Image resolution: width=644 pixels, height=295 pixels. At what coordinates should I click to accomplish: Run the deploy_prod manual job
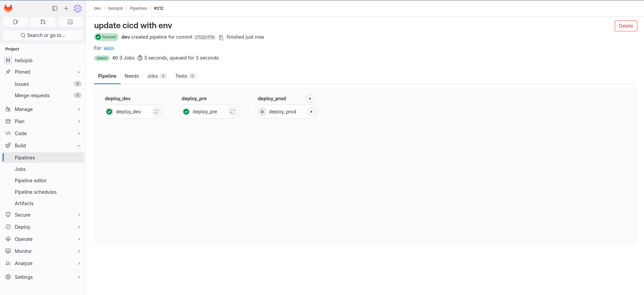tap(312, 112)
